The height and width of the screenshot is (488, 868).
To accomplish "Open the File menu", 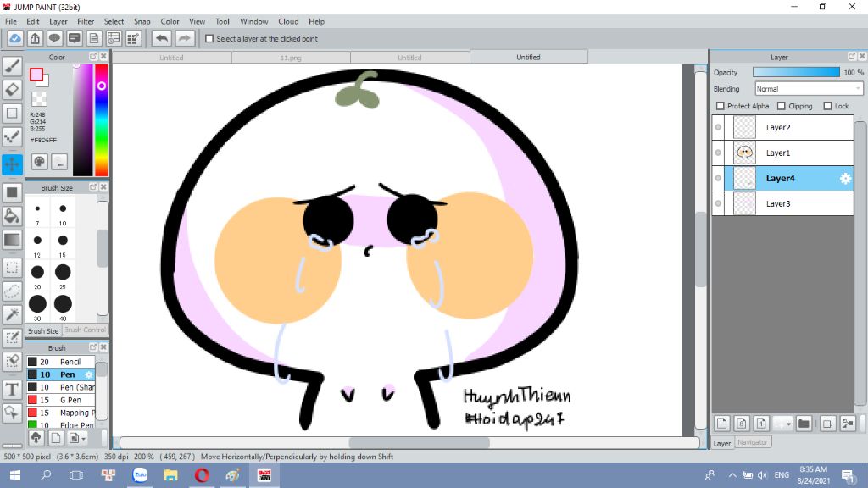I will point(10,21).
